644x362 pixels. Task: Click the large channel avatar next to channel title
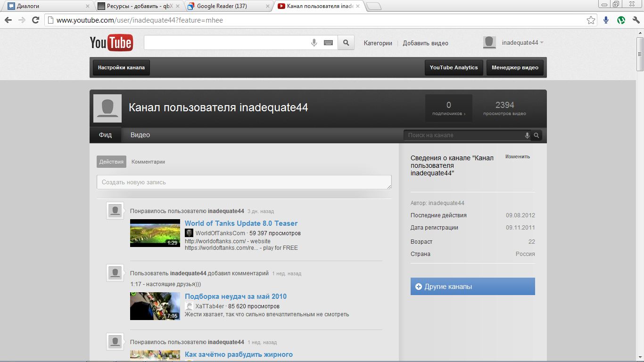click(x=107, y=108)
